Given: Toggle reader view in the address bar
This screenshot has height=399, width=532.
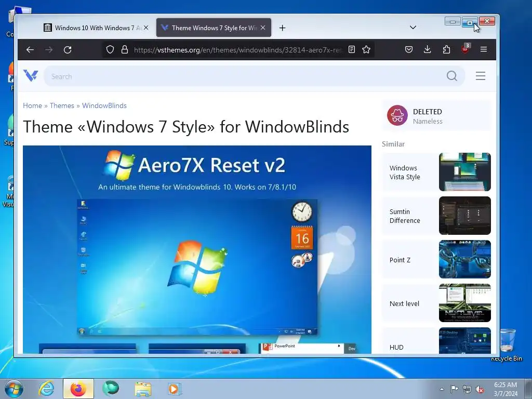Looking at the screenshot, I should click(x=352, y=49).
